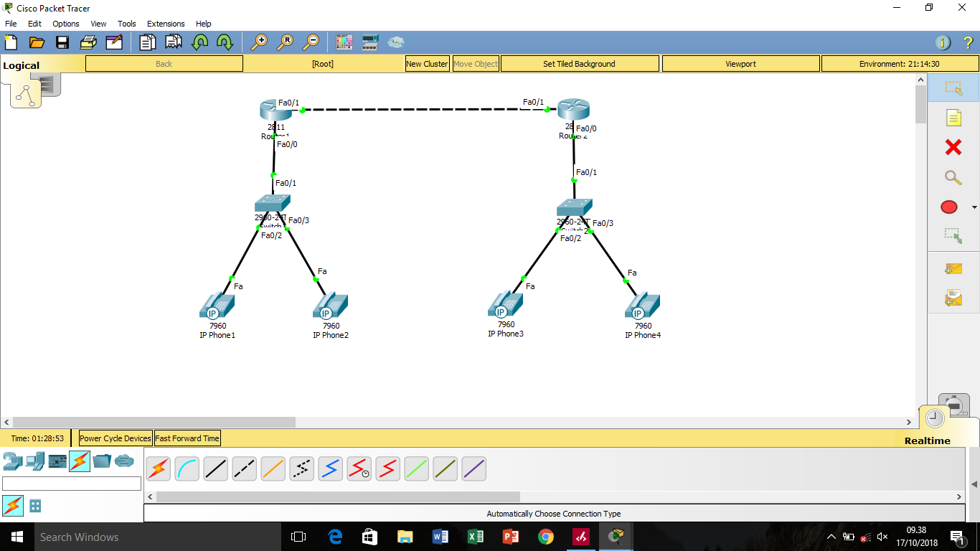This screenshot has height=551, width=980.
Task: Click the Zoom Out magnifier
Action: tap(311, 42)
